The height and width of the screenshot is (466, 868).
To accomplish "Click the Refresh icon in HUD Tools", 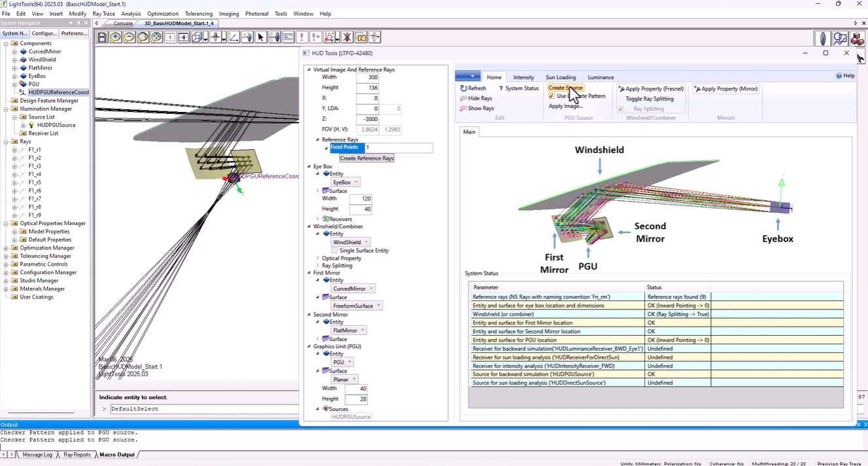I will pos(464,88).
